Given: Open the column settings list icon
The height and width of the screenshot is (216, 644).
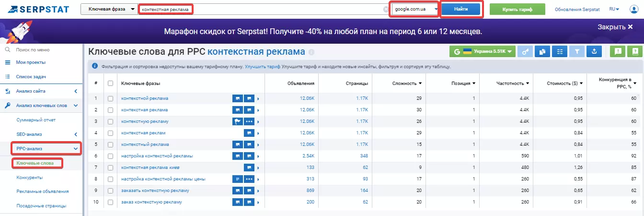Looking at the screenshot, I should tap(559, 51).
